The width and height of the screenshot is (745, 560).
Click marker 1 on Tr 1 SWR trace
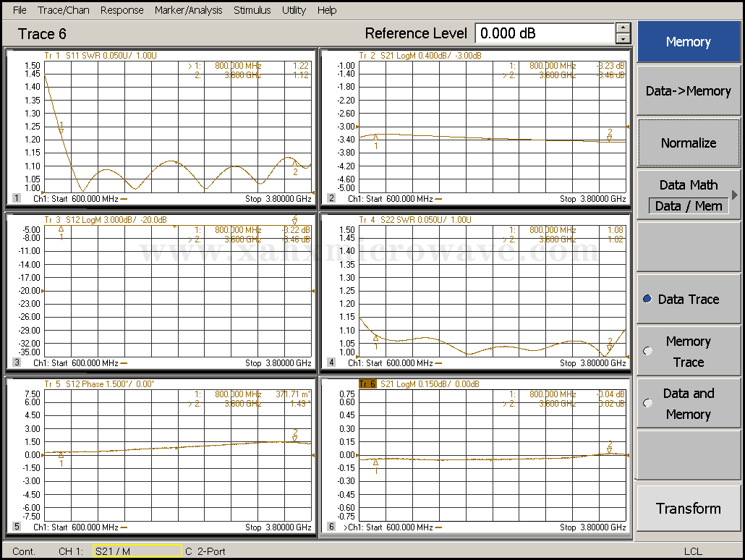click(61, 128)
